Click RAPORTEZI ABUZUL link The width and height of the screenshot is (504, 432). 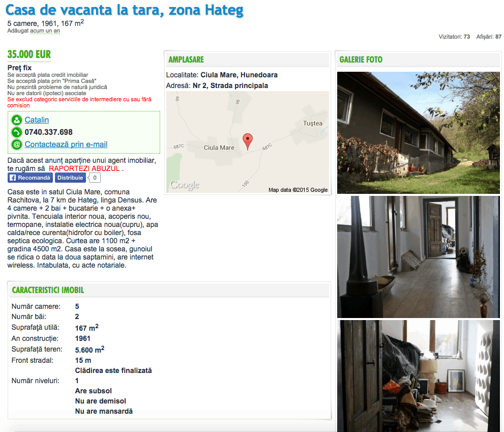(x=84, y=168)
